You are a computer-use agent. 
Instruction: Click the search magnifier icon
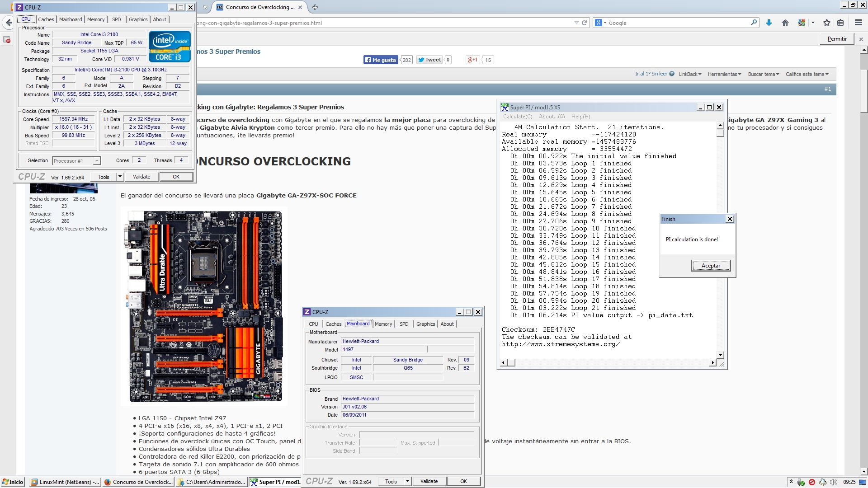click(754, 23)
